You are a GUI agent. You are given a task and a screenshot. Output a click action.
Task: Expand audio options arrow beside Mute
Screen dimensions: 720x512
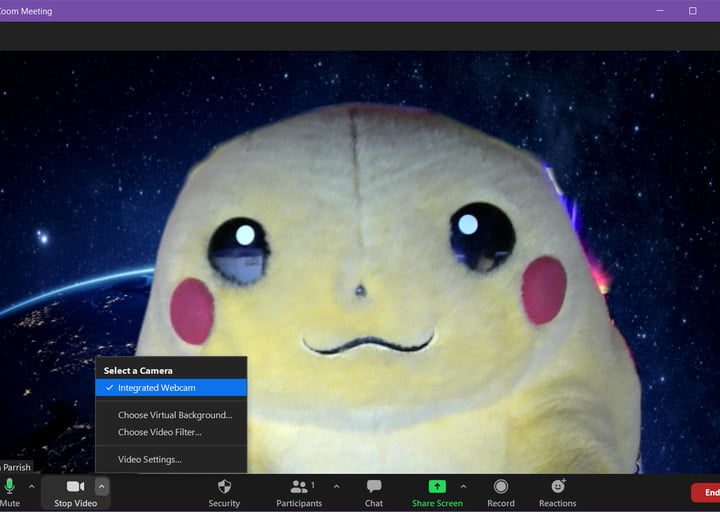click(32, 487)
